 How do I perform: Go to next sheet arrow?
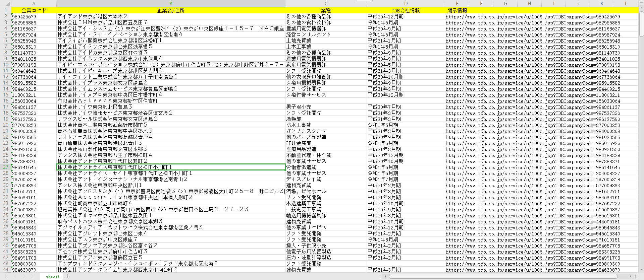24,276
